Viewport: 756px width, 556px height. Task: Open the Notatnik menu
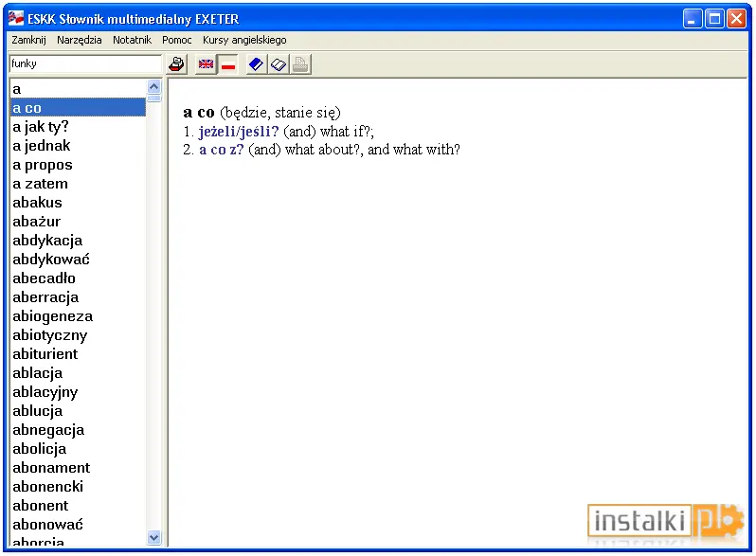[x=132, y=40]
